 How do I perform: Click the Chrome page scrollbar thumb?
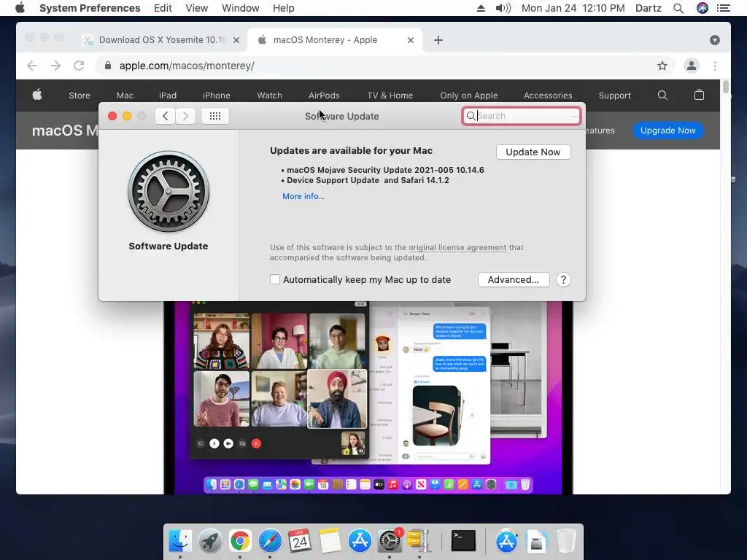(x=726, y=87)
